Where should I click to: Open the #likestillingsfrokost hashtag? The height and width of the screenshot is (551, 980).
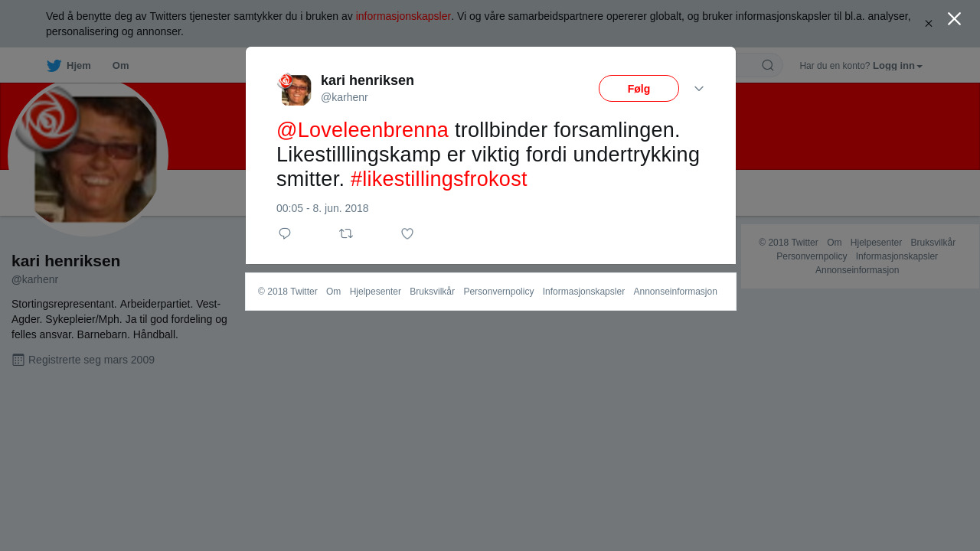439,179
